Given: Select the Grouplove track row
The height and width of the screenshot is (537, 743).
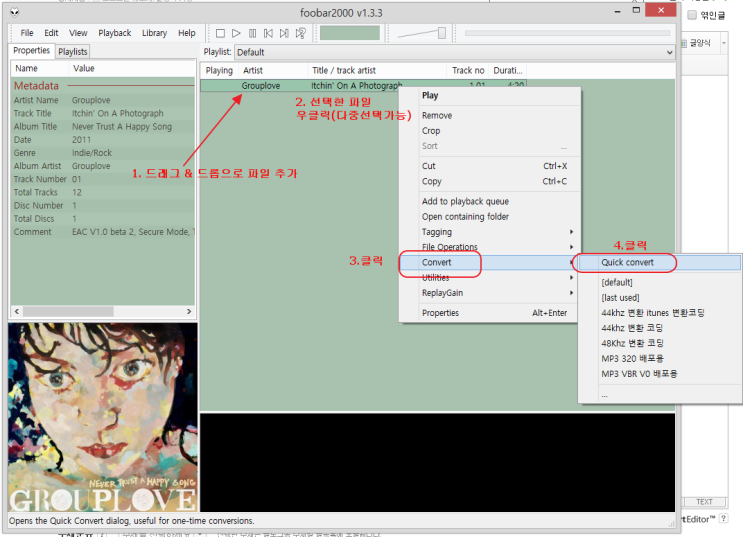Looking at the screenshot, I should (299, 85).
